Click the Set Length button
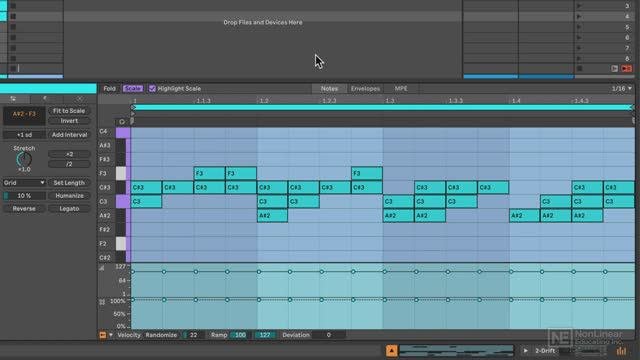The width and height of the screenshot is (640, 360). click(69, 183)
